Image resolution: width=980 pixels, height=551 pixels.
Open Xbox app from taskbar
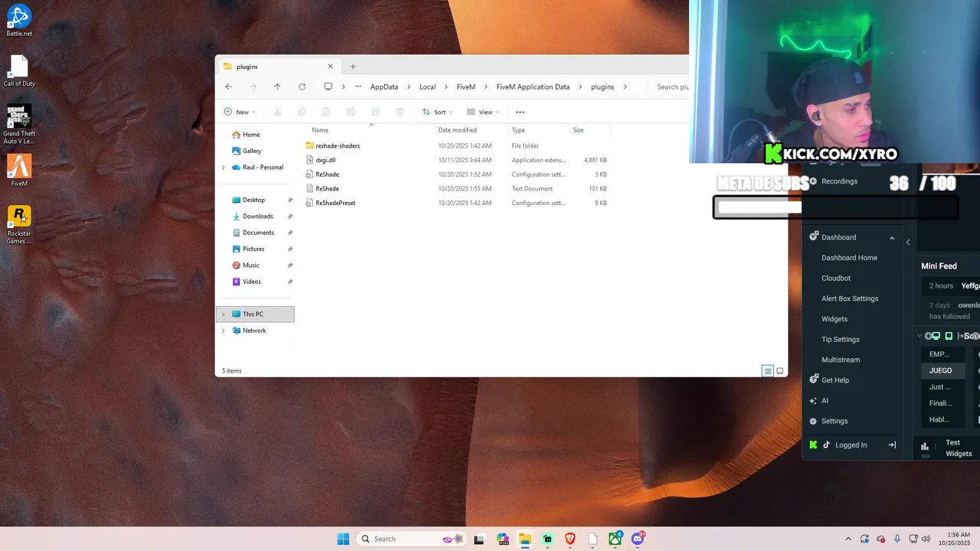[x=615, y=539]
